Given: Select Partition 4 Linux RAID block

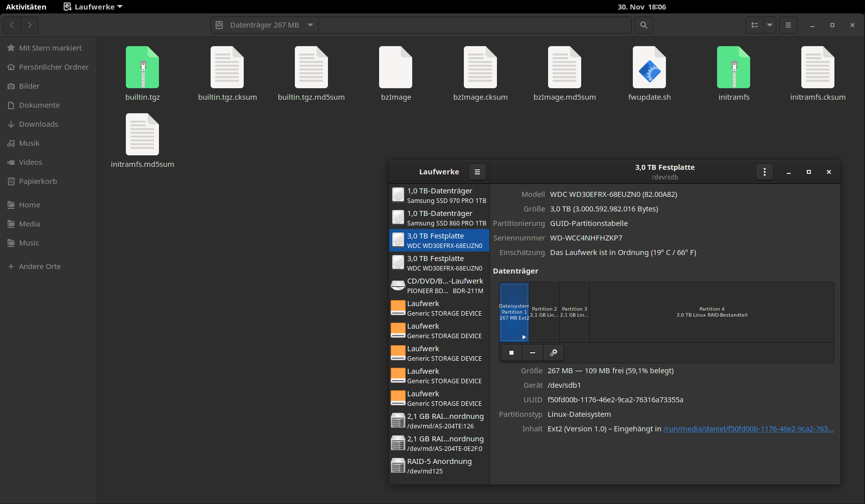Looking at the screenshot, I should click(711, 312).
